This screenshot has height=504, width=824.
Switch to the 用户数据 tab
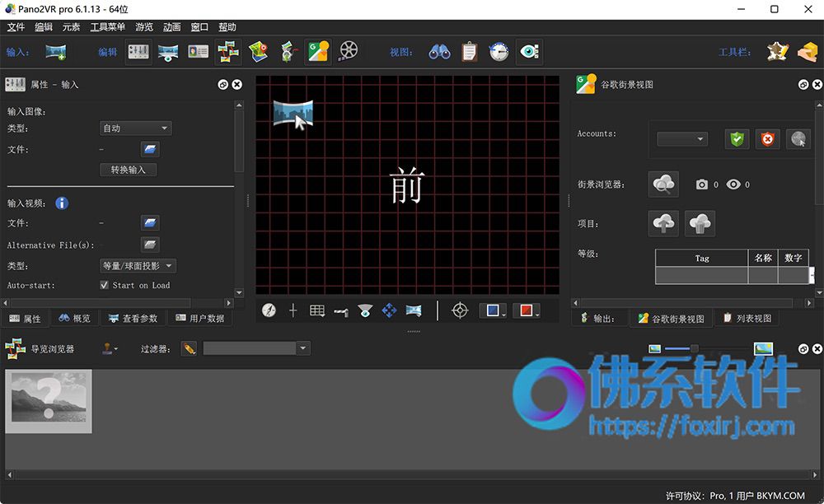point(199,319)
